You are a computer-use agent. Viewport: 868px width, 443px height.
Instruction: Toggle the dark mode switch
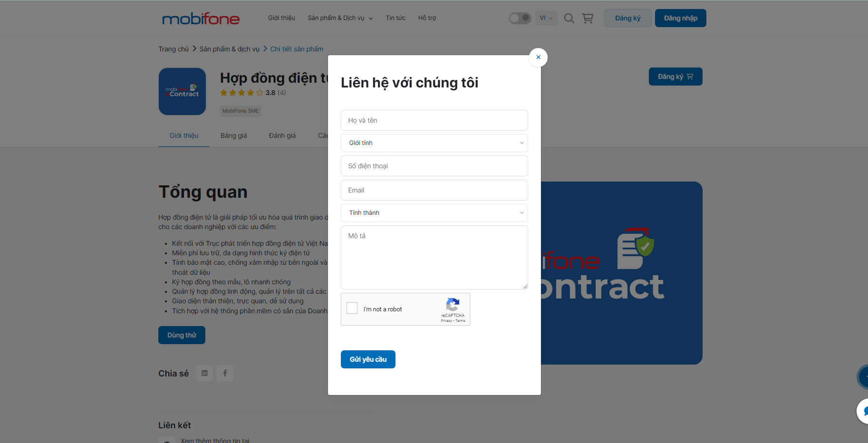point(520,18)
